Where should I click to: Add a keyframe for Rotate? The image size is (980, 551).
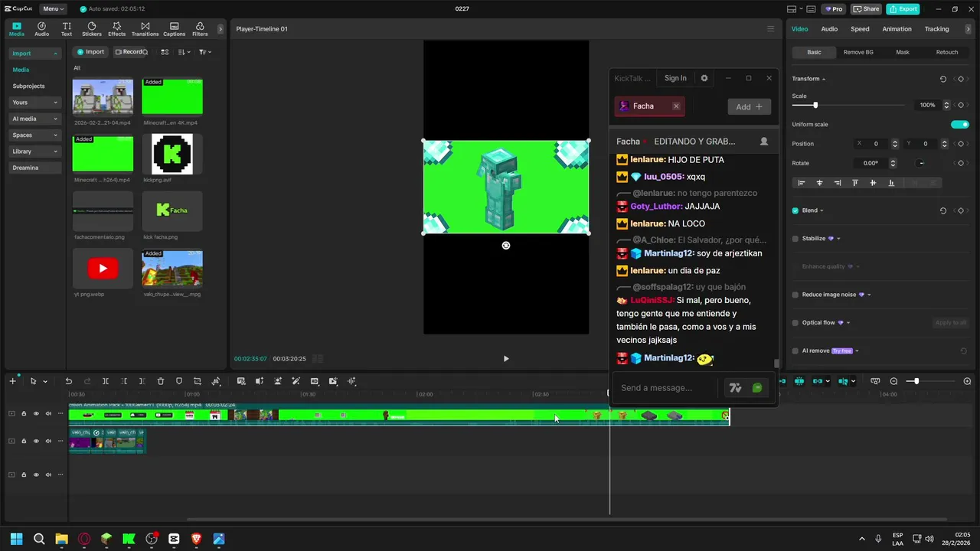point(960,163)
